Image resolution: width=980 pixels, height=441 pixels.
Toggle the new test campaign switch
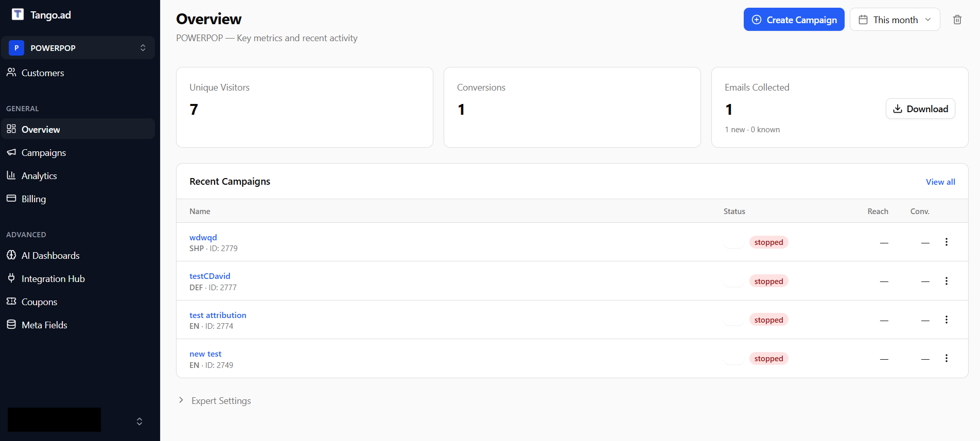point(734,359)
